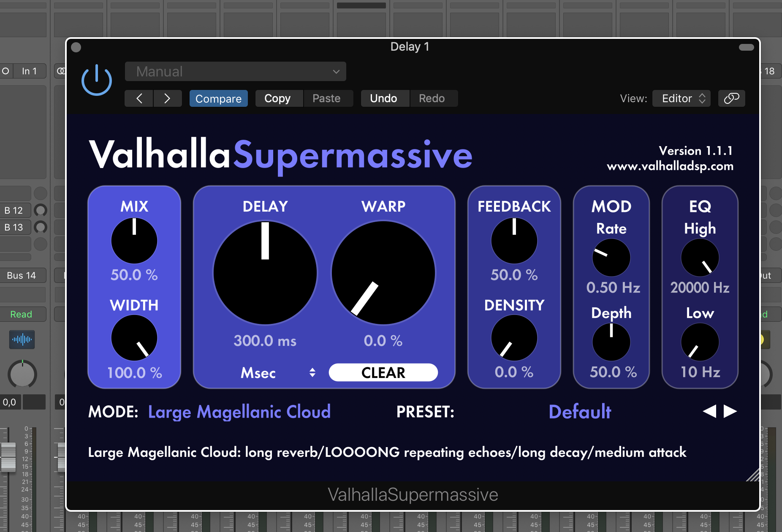The height and width of the screenshot is (532, 782).
Task: Click the MOD Depth knob
Action: [x=611, y=342]
